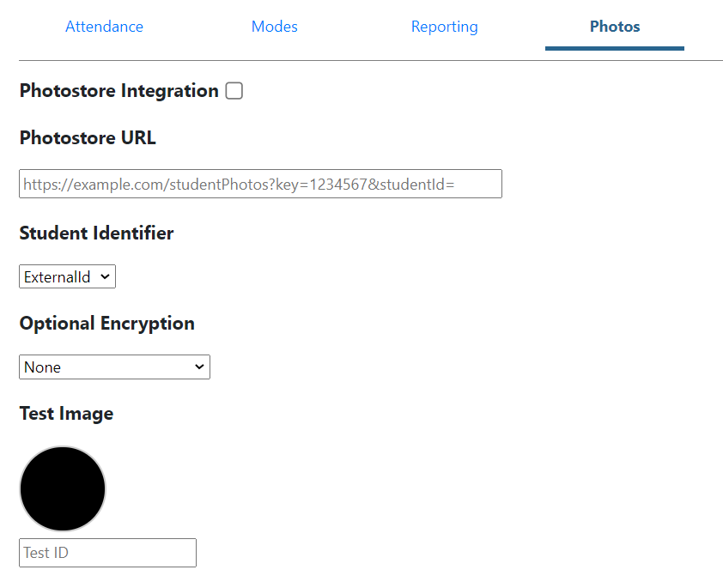
Task: Click the chevron arrow beside ExternalId
Action: click(x=105, y=277)
